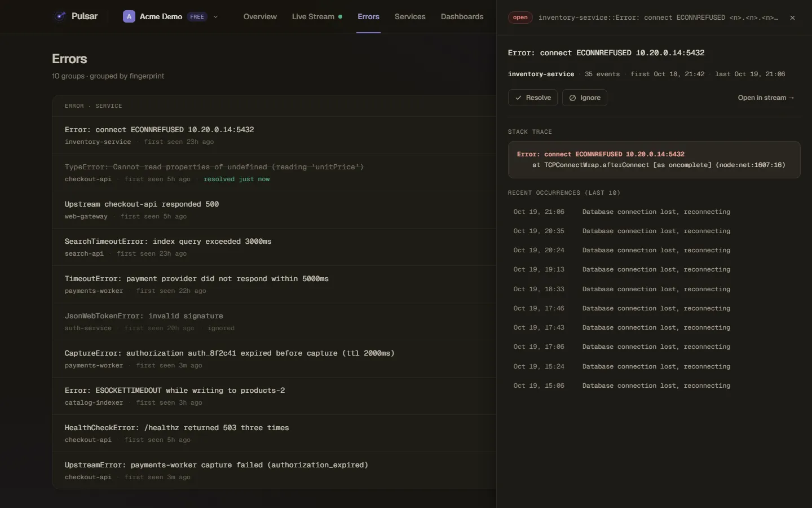Click the Oct 19, 15:24 occurrence
The height and width of the screenshot is (508, 812).
(x=654, y=367)
